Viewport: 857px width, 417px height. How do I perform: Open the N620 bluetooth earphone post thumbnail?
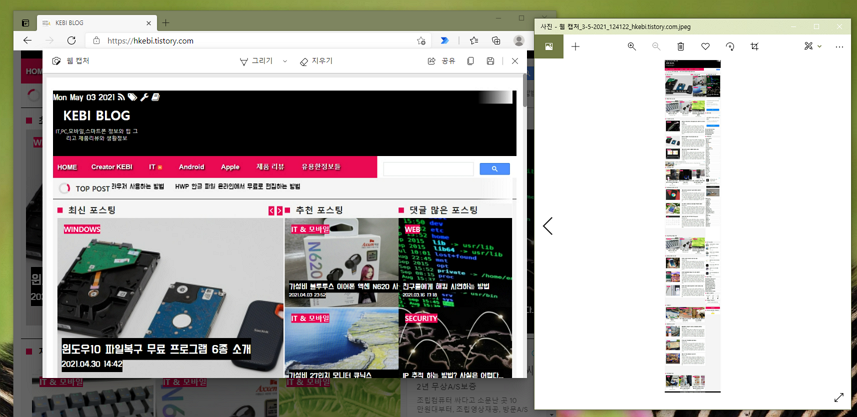click(x=341, y=262)
